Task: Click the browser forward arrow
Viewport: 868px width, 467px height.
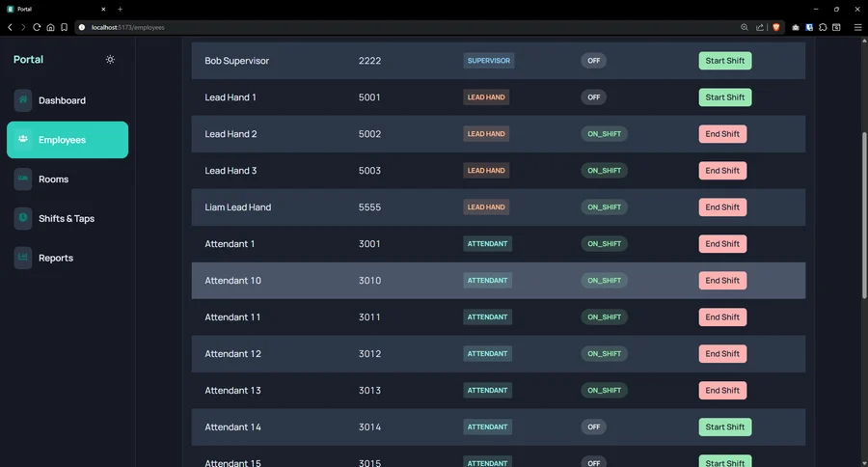Action: pyautogui.click(x=23, y=27)
